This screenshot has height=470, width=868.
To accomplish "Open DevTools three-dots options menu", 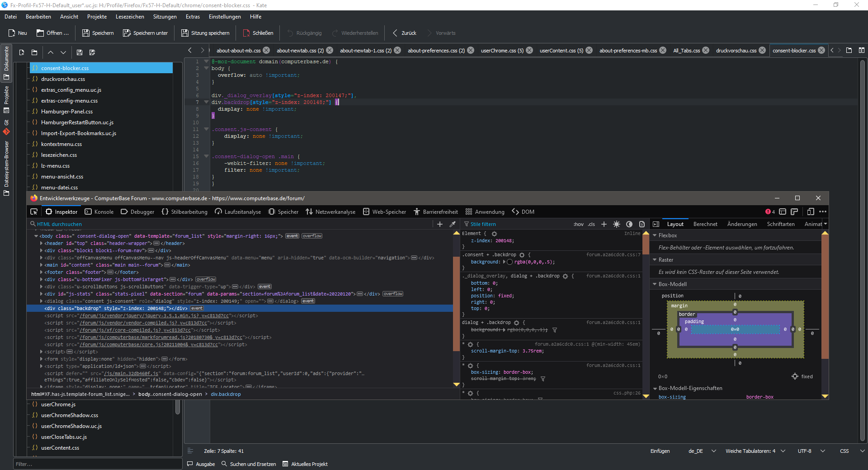I will pos(823,211).
